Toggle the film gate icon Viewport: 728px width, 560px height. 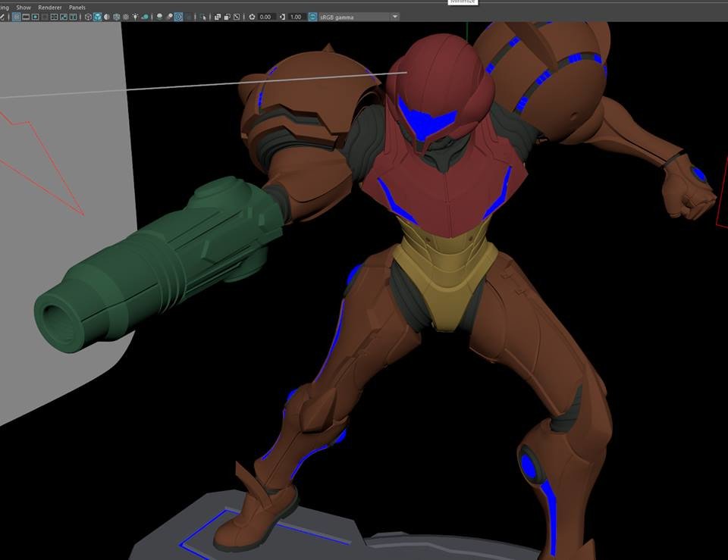26,17
